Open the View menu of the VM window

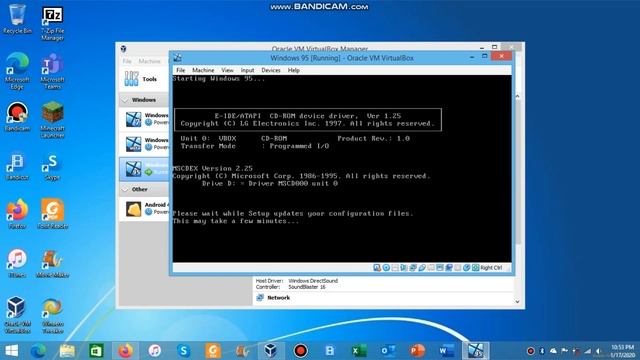pyautogui.click(x=227, y=70)
